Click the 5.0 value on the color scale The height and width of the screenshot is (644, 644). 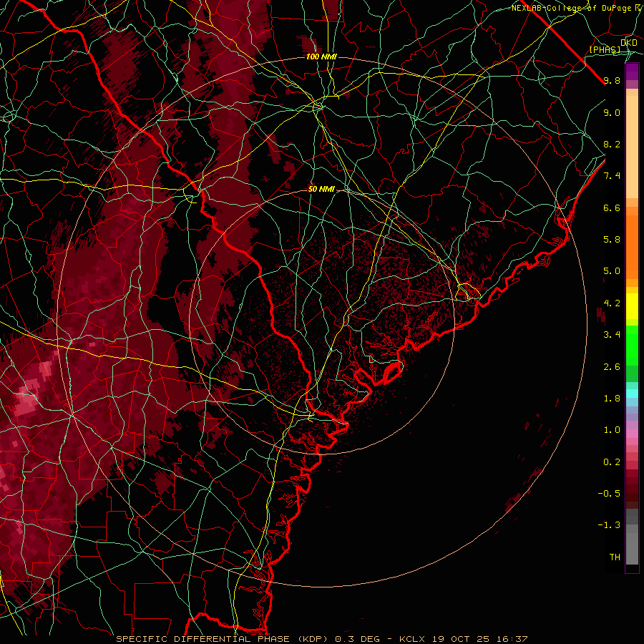click(612, 271)
